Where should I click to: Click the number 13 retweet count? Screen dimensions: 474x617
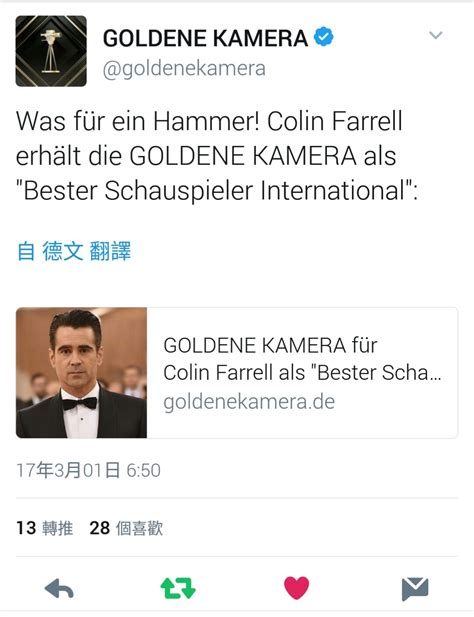click(x=26, y=528)
